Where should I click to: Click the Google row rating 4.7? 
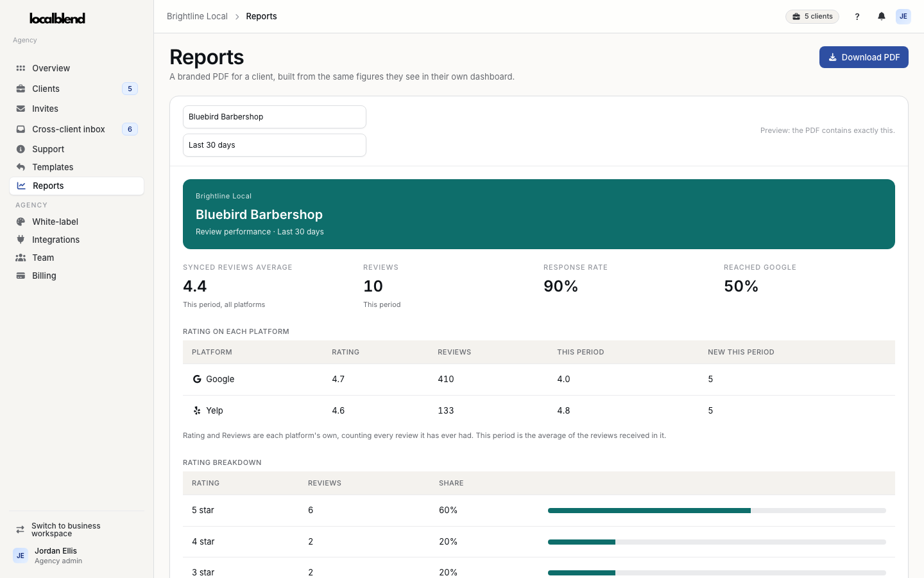(338, 379)
